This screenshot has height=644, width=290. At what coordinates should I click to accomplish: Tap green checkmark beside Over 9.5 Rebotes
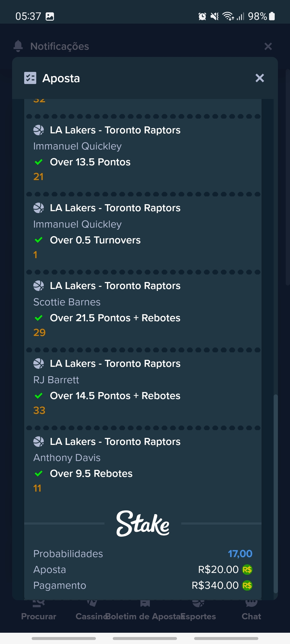(x=39, y=473)
